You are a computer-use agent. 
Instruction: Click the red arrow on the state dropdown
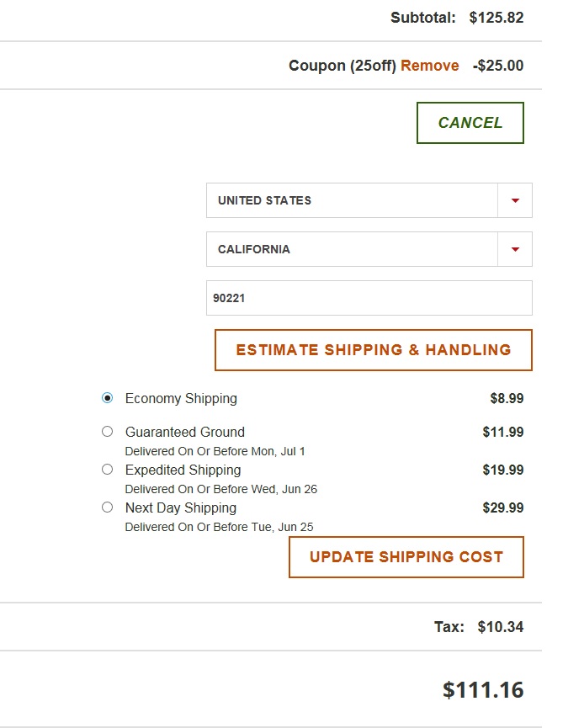click(x=515, y=249)
